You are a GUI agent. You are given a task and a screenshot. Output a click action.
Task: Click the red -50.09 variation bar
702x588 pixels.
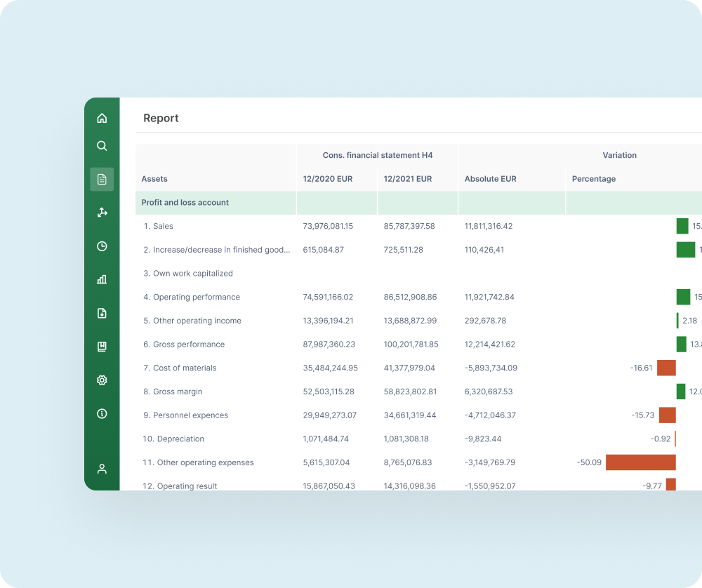click(640, 462)
